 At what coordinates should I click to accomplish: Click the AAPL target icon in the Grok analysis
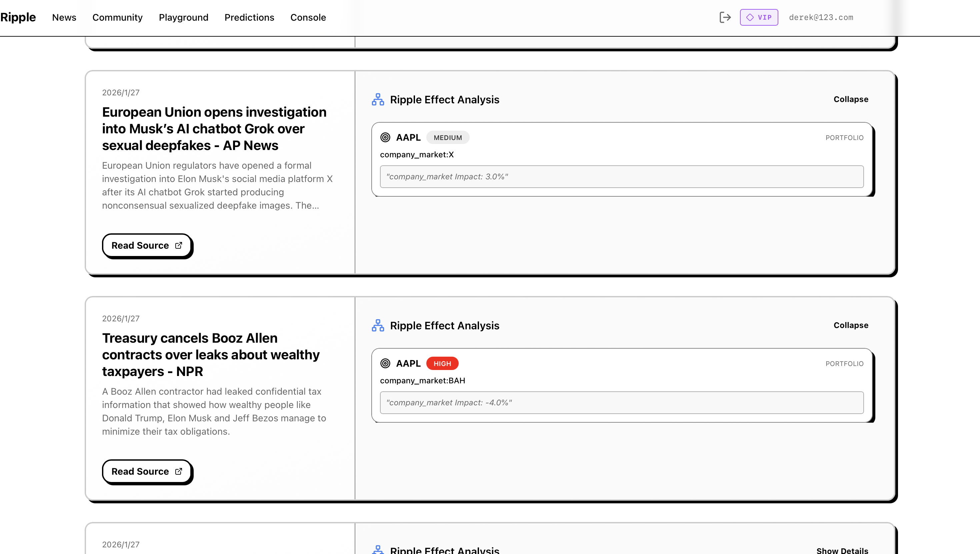tap(385, 137)
